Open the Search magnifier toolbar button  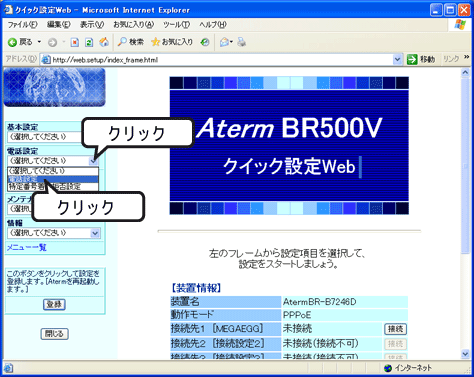(130, 42)
